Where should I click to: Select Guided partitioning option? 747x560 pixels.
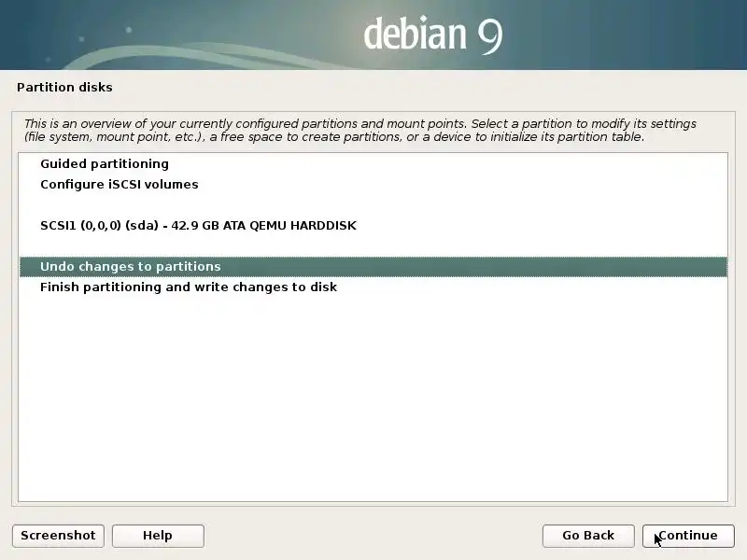tap(373, 164)
